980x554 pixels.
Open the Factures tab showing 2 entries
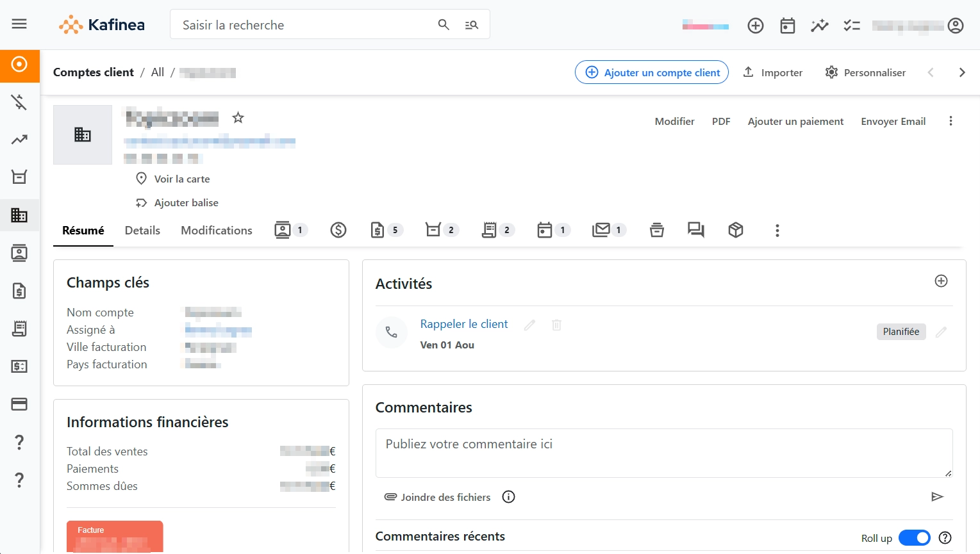click(490, 229)
